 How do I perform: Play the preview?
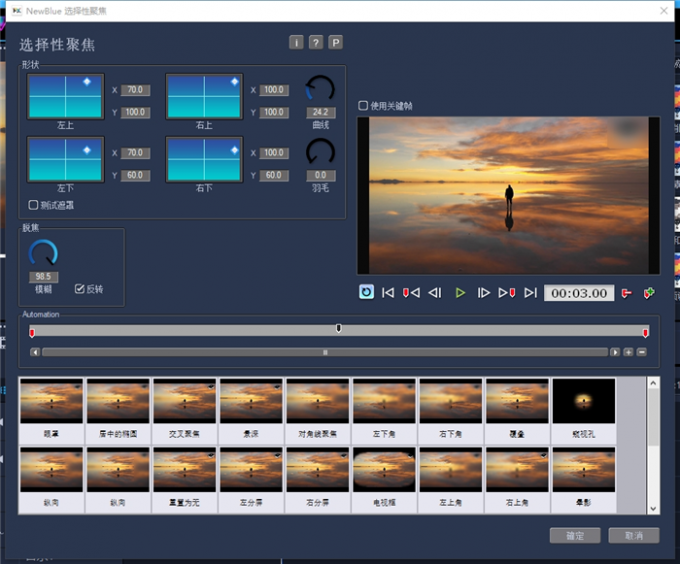460,293
